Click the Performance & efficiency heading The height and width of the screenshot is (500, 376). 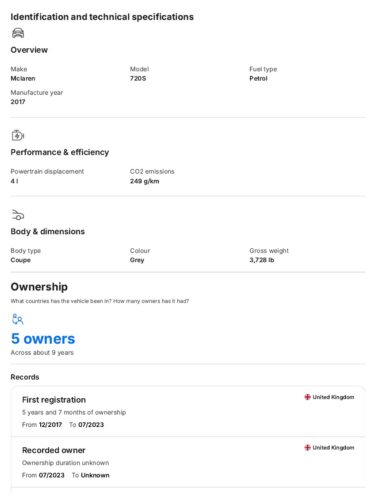pos(60,152)
